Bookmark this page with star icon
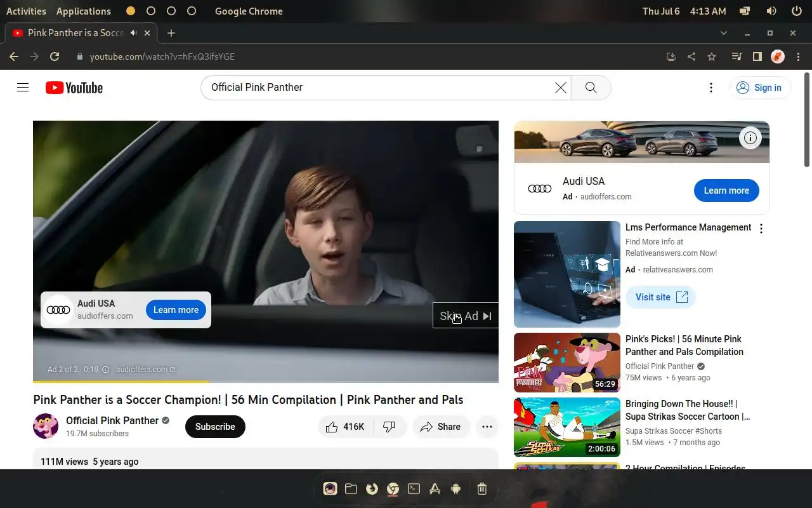 [712, 57]
